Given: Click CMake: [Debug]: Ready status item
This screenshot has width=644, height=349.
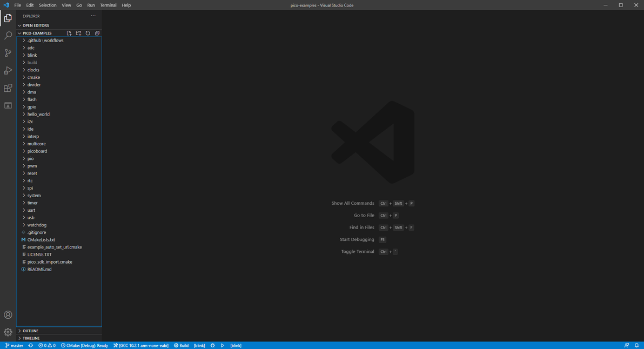Looking at the screenshot, I should tap(85, 346).
